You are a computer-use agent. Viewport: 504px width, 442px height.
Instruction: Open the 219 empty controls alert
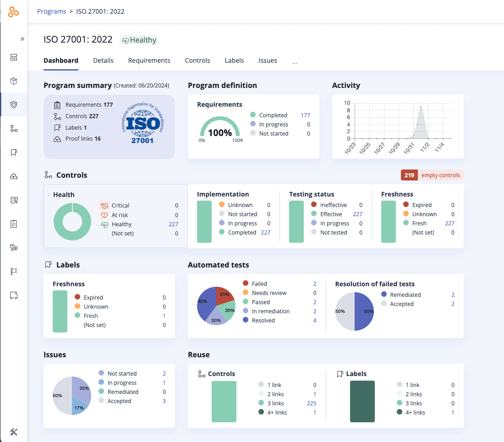[431, 175]
